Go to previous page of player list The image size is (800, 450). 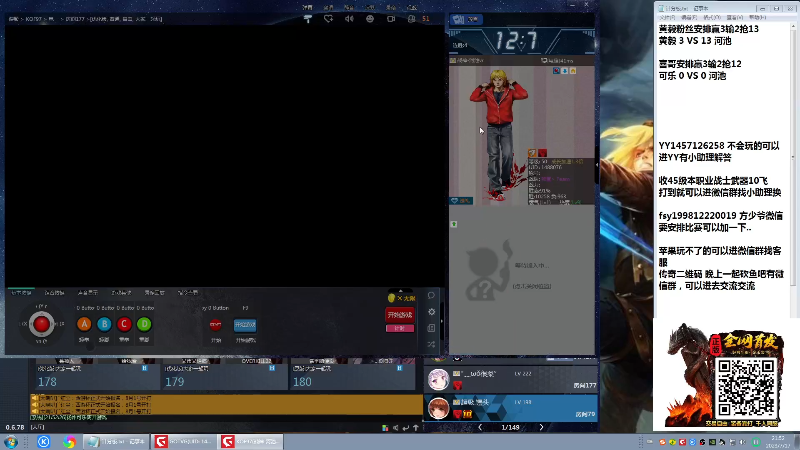click(480, 428)
